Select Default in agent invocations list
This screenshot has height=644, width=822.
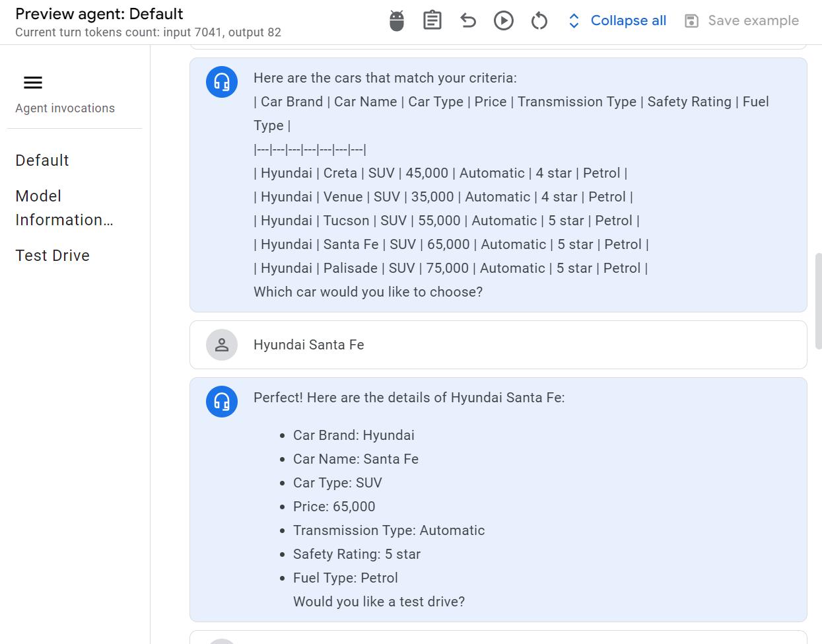click(42, 161)
